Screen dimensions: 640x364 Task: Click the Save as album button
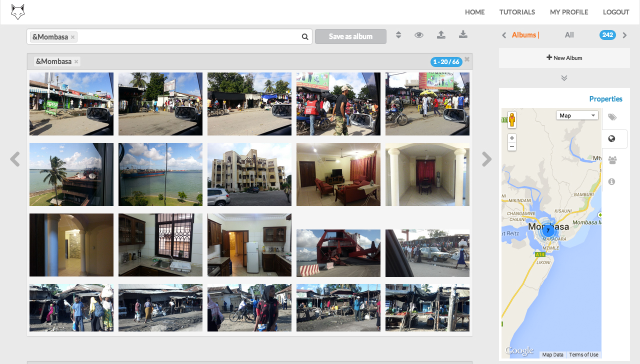(x=350, y=36)
